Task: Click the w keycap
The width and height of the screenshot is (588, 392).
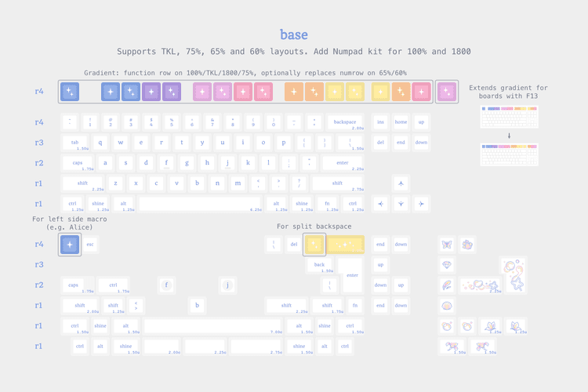Action: pyautogui.click(x=121, y=143)
